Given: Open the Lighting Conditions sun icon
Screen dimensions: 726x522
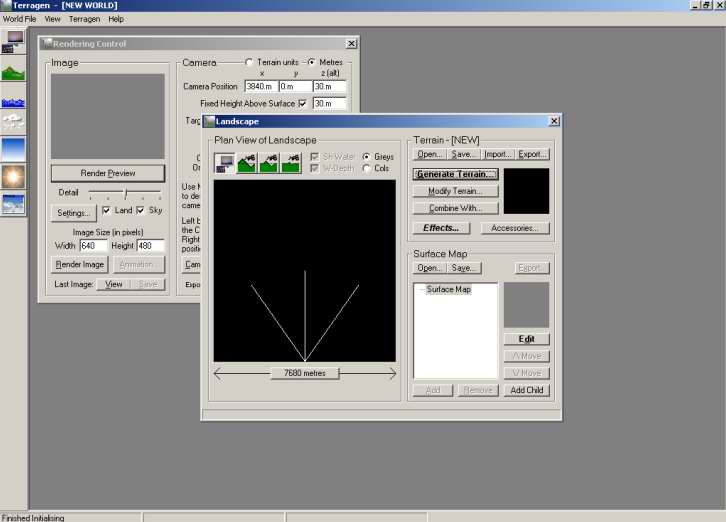Looking at the screenshot, I should tap(14, 177).
